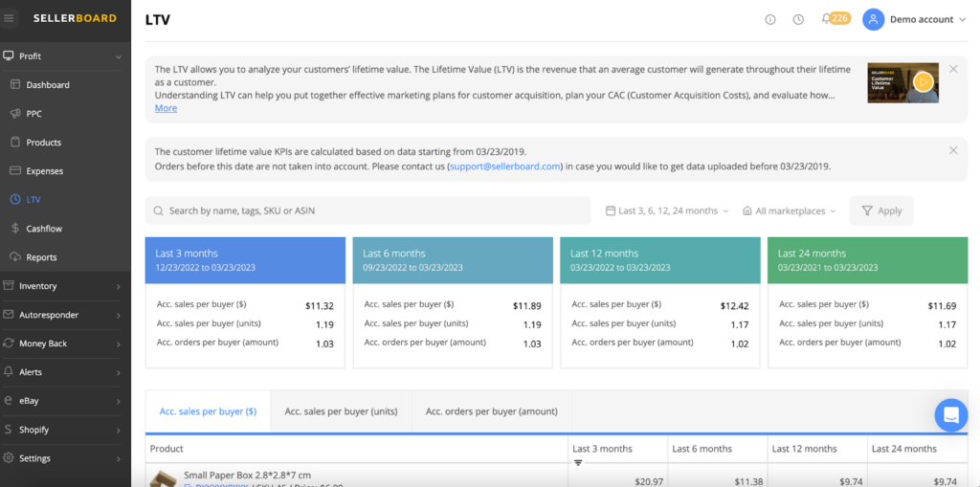Open the info icon in header
The image size is (980, 487).
click(770, 20)
